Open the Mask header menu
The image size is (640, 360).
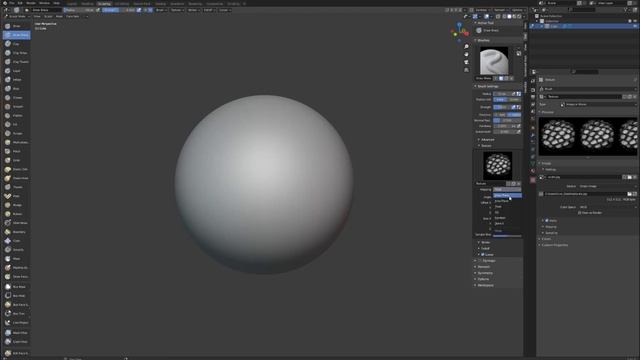(x=59, y=16)
